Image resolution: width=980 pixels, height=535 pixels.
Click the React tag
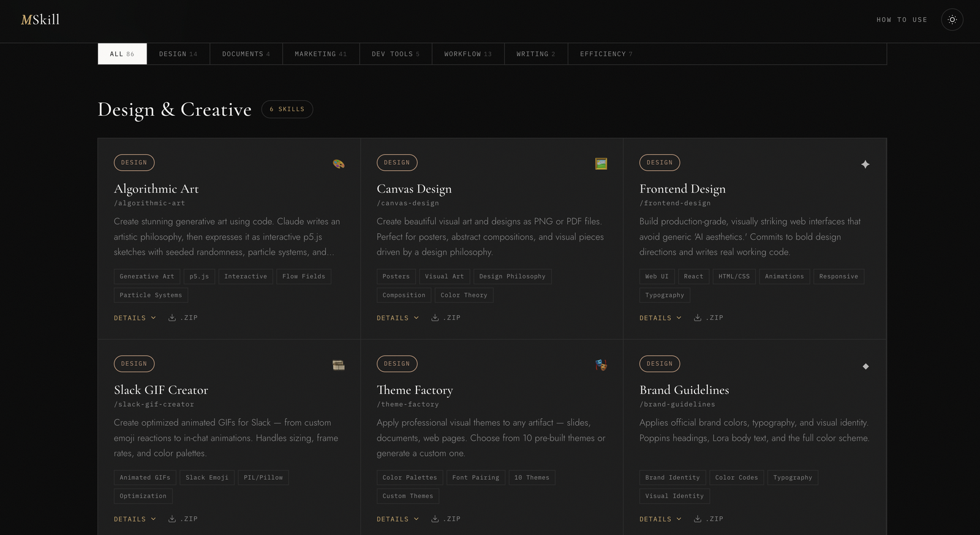693,276
